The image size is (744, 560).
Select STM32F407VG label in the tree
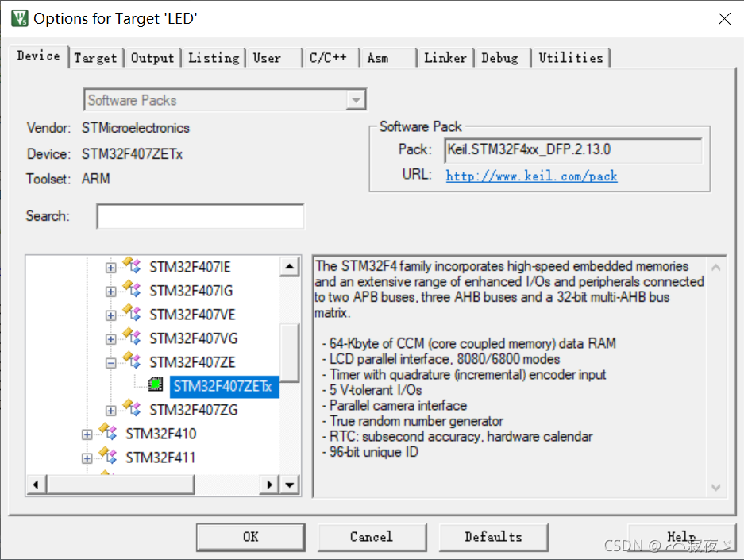click(194, 338)
